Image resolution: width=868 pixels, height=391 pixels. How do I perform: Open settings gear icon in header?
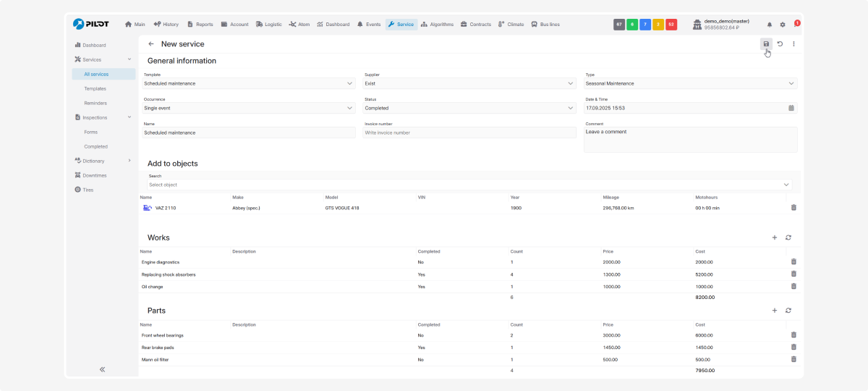(782, 25)
